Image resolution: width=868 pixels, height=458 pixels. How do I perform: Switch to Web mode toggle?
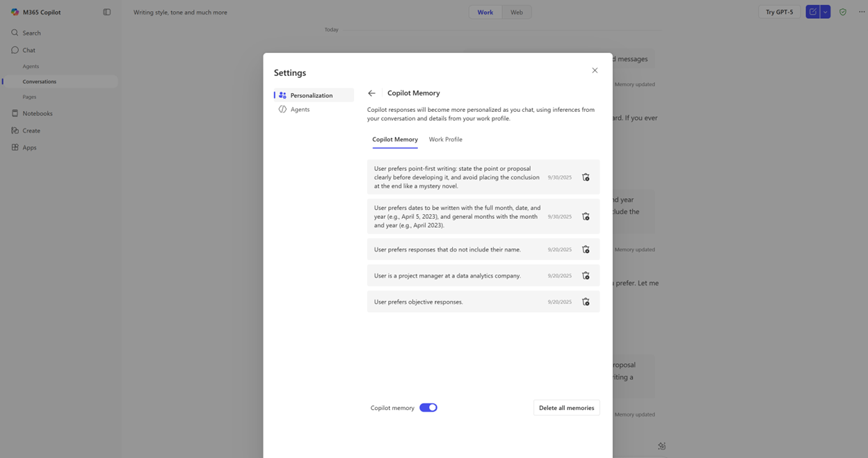tap(517, 12)
